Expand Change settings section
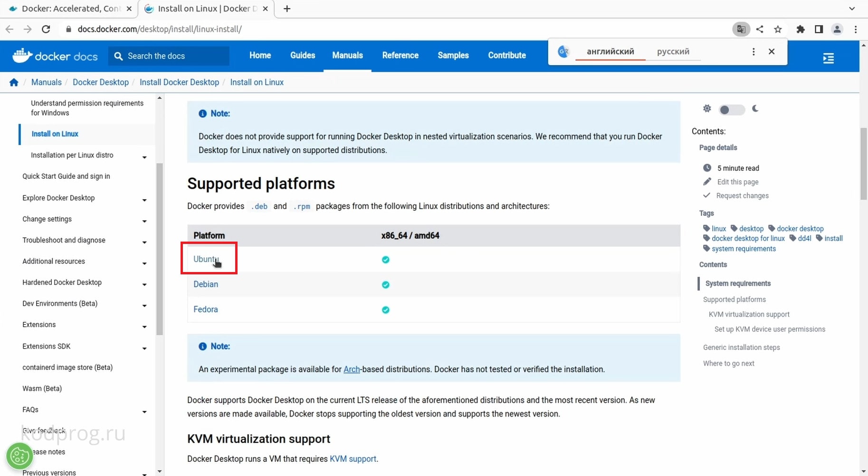Viewport: 868px width, 476px height. pyautogui.click(x=144, y=221)
